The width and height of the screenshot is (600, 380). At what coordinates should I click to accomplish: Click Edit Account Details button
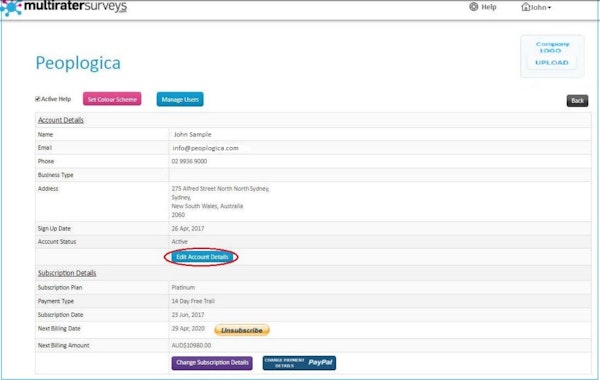click(x=202, y=257)
